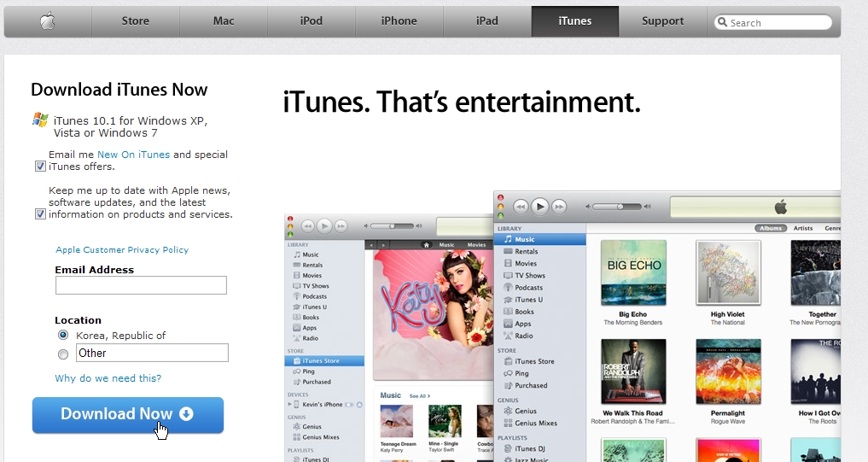Adjust the volume slider in front iTunes window
The width and height of the screenshot is (868, 462).
[x=618, y=207]
